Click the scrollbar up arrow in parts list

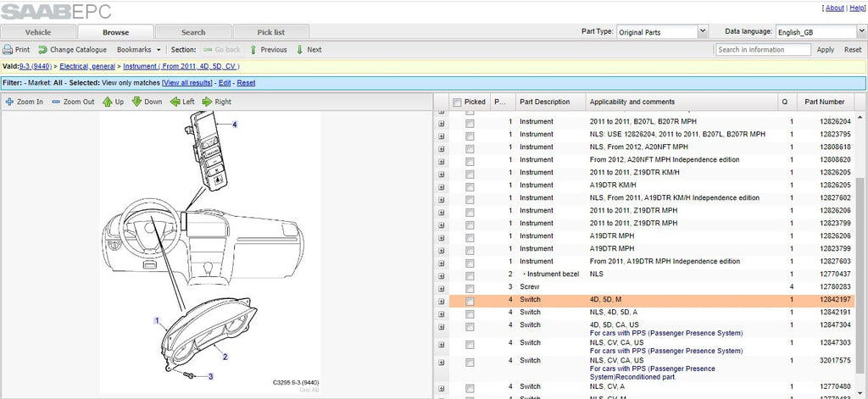pyautogui.click(x=860, y=117)
